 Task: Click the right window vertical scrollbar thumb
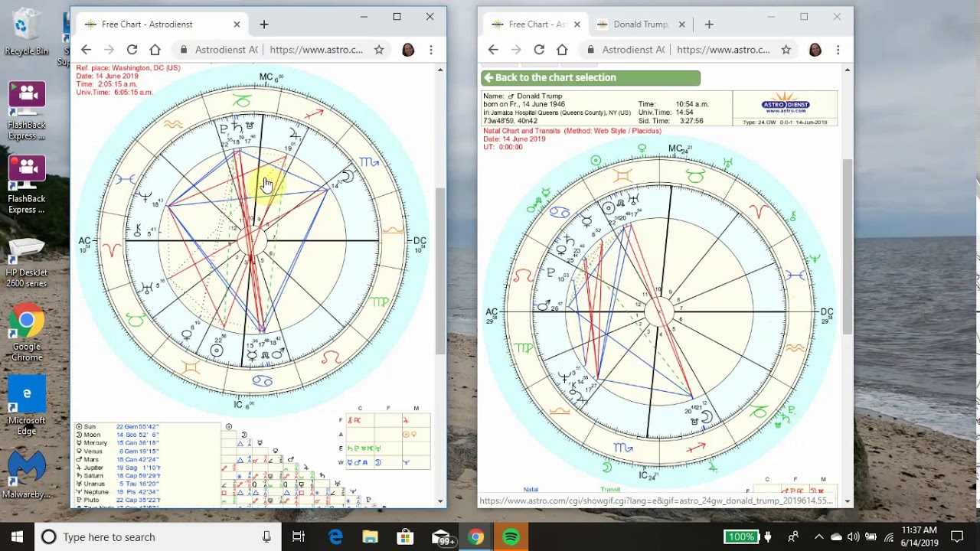click(x=848, y=246)
